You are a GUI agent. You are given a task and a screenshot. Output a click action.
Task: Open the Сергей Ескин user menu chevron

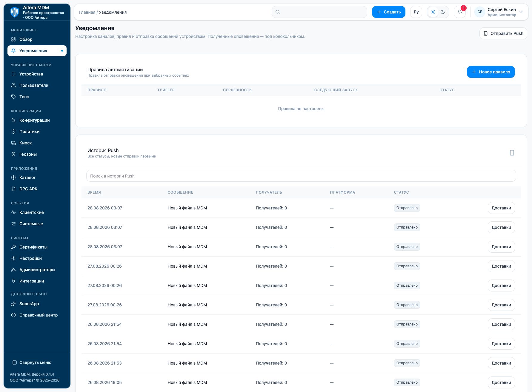click(521, 12)
